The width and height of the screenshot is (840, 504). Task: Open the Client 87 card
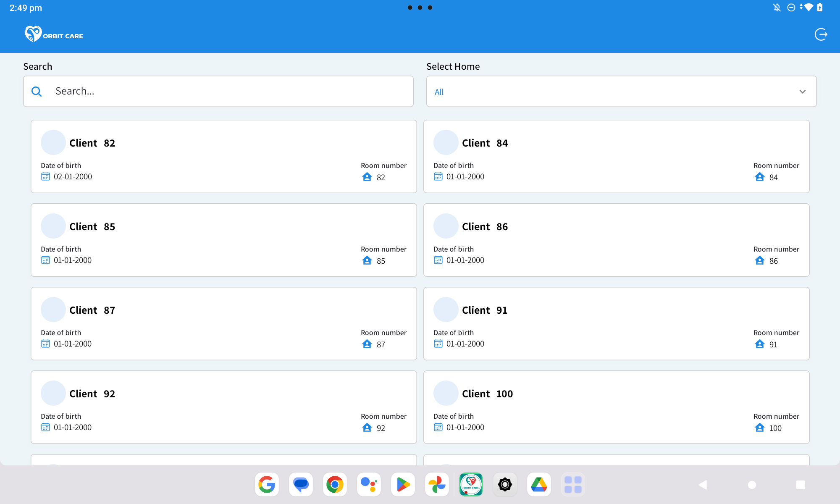(x=223, y=323)
